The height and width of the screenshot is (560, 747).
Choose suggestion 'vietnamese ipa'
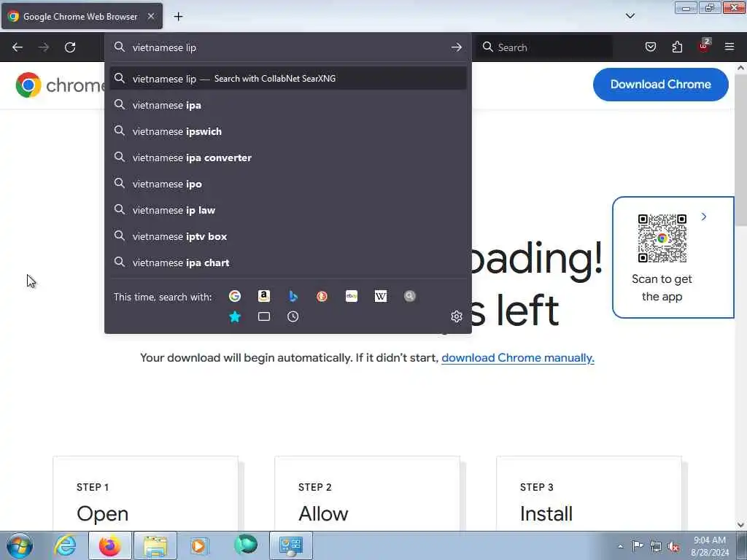[x=288, y=105]
